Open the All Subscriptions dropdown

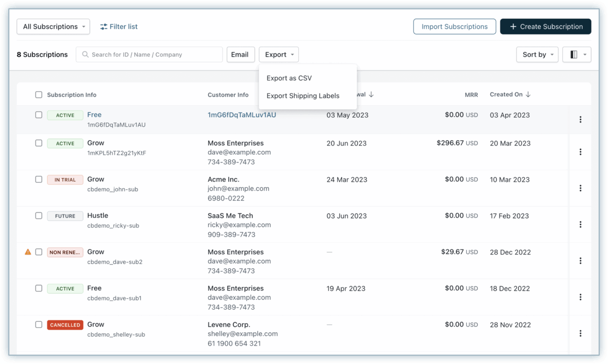pyautogui.click(x=53, y=26)
